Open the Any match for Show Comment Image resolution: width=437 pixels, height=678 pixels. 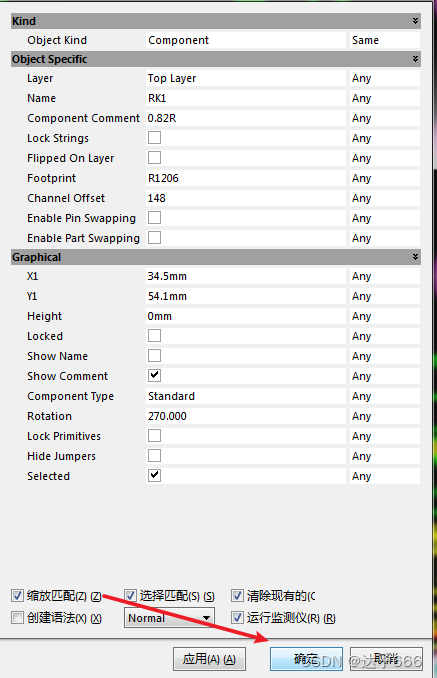coord(385,376)
